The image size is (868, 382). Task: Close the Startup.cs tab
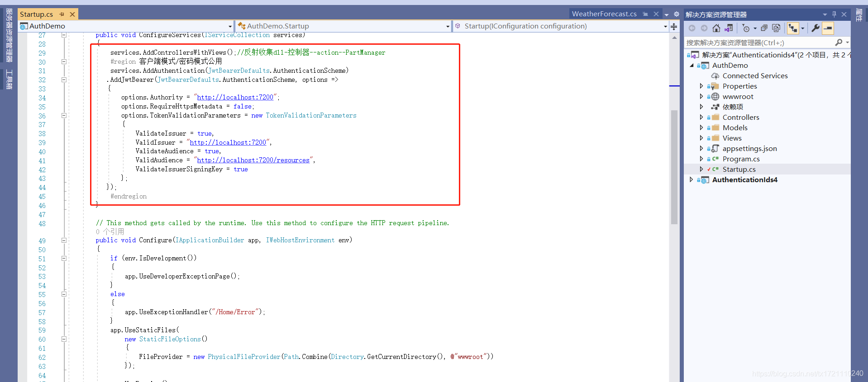(x=72, y=14)
